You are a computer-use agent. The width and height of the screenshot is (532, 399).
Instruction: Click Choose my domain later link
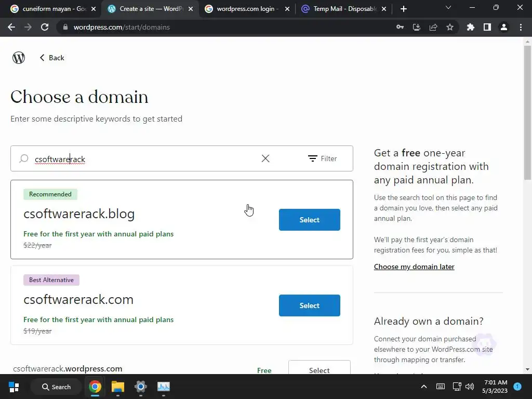click(x=414, y=267)
